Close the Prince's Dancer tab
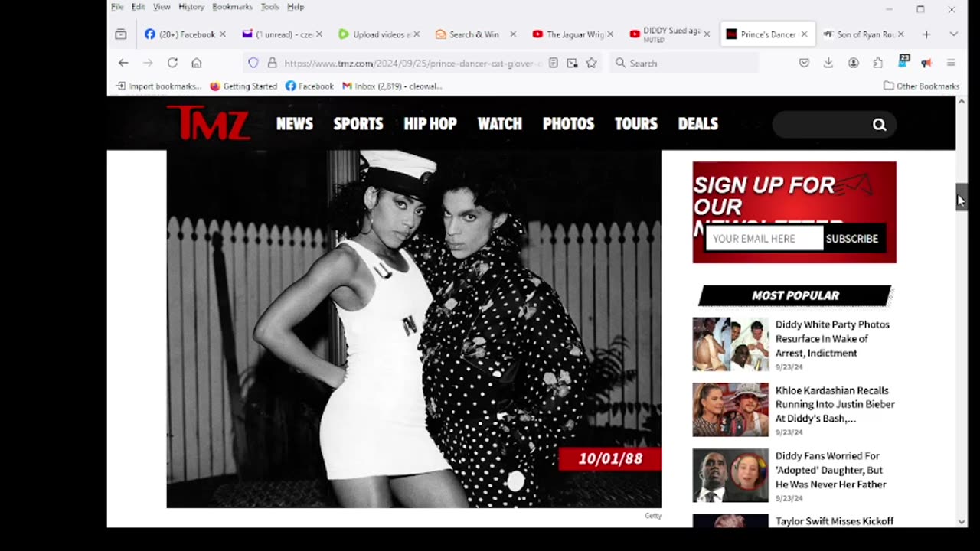Viewport: 980px width, 551px height. pyautogui.click(x=804, y=34)
